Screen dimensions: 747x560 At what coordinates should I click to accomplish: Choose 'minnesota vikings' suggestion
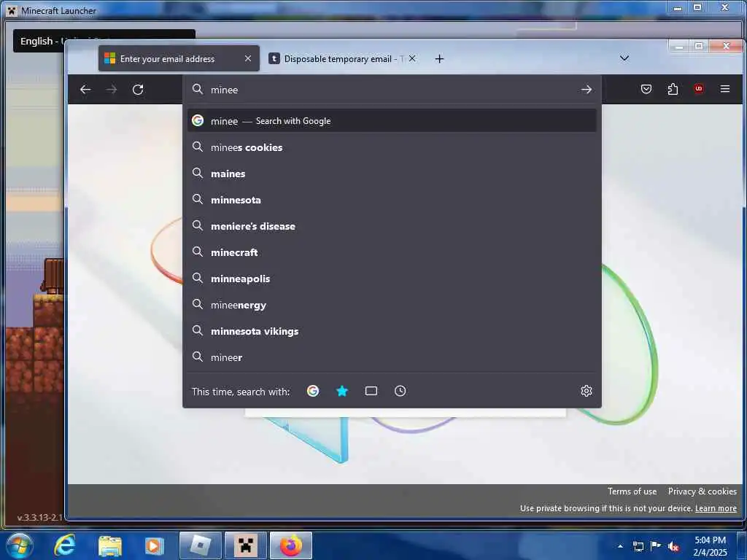click(x=392, y=331)
